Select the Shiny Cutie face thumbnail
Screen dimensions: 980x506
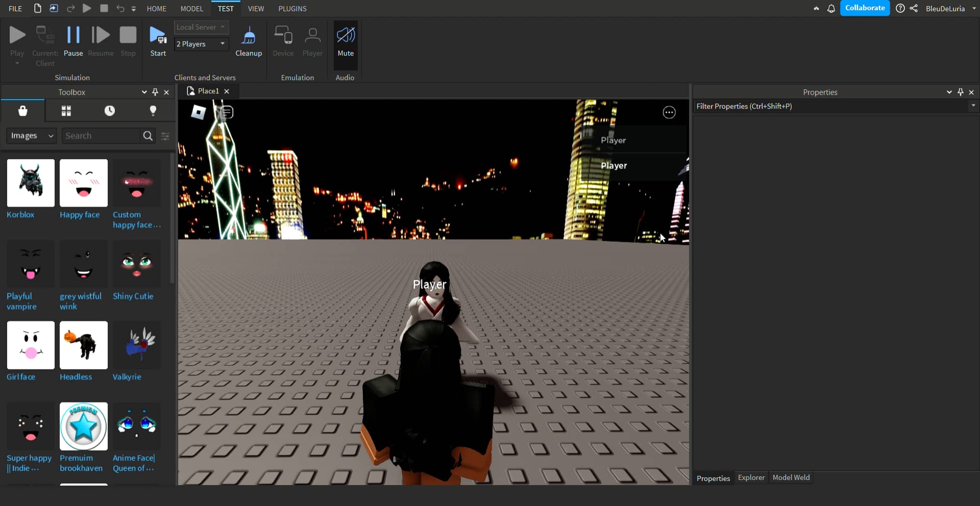(136, 264)
